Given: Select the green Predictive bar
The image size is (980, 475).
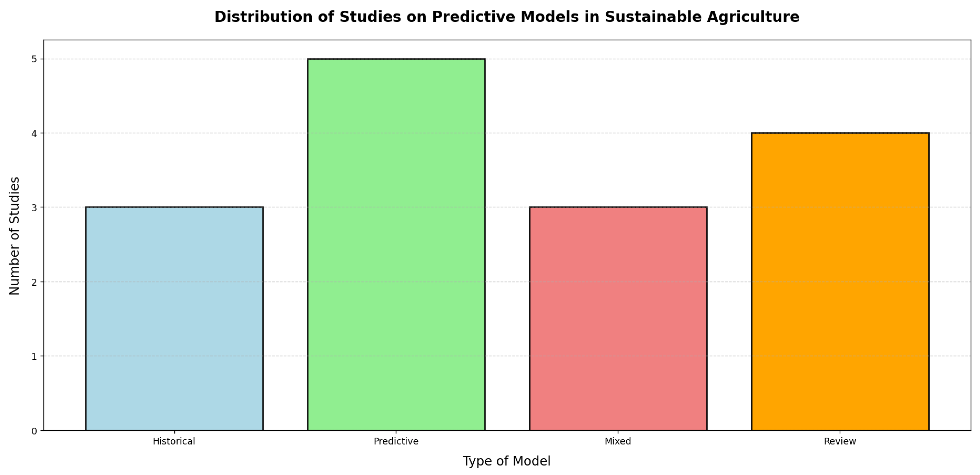Looking at the screenshot, I should click(396, 244).
